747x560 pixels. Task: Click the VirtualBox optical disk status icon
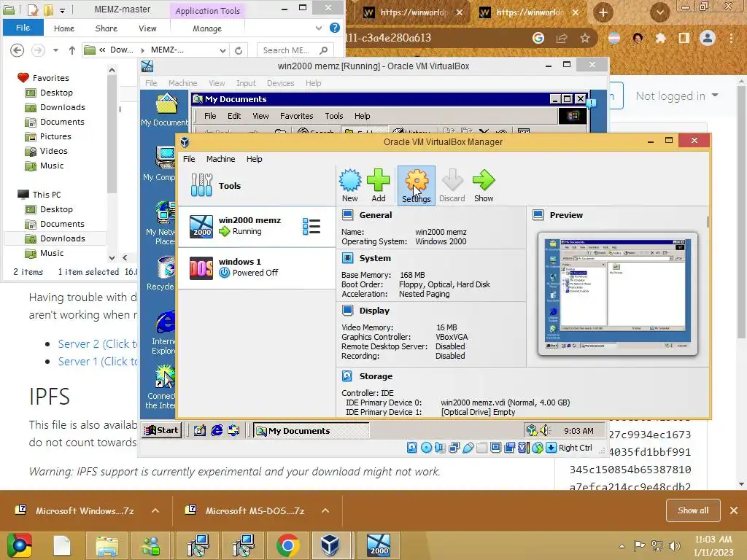pyautogui.click(x=426, y=448)
